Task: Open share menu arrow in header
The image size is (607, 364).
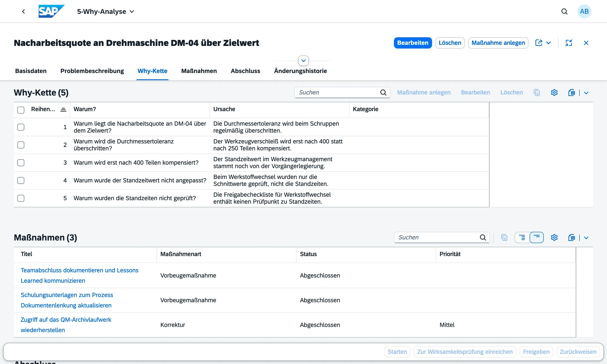Action: click(548, 43)
